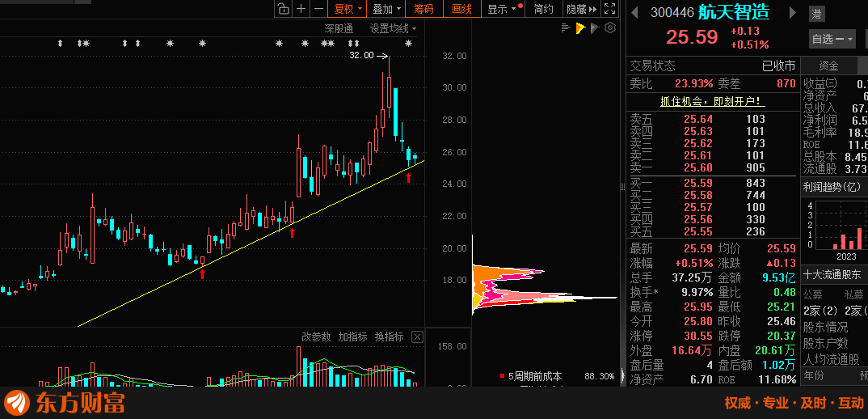Zoom in chart with the plus icon
This screenshot has width=868, height=419.
coord(301,8)
